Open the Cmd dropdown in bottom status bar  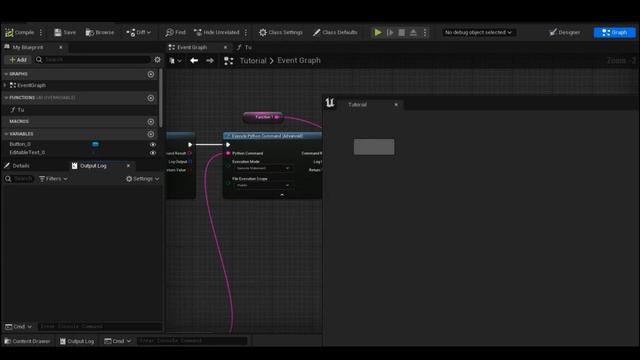click(118, 341)
